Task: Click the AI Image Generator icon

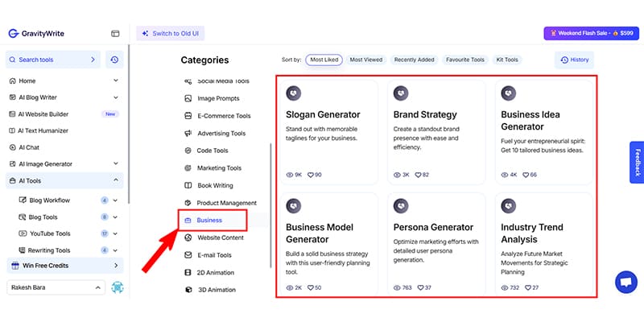Action: [12, 164]
